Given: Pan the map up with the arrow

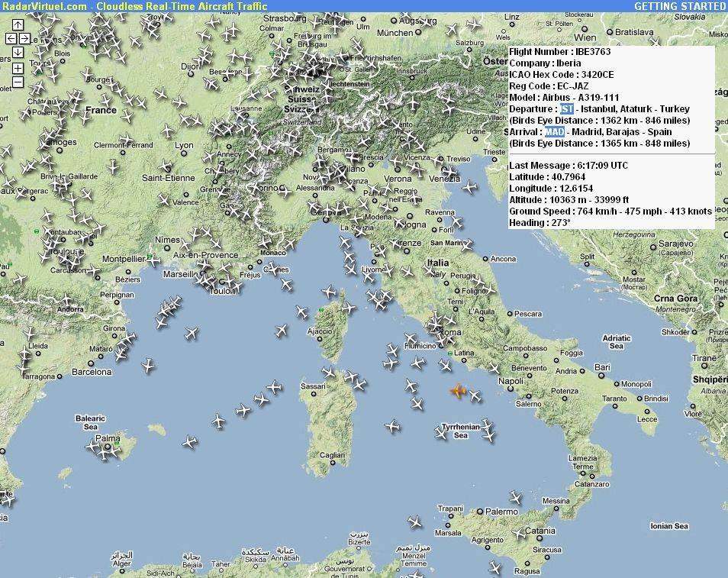Looking at the screenshot, I should [x=18, y=24].
